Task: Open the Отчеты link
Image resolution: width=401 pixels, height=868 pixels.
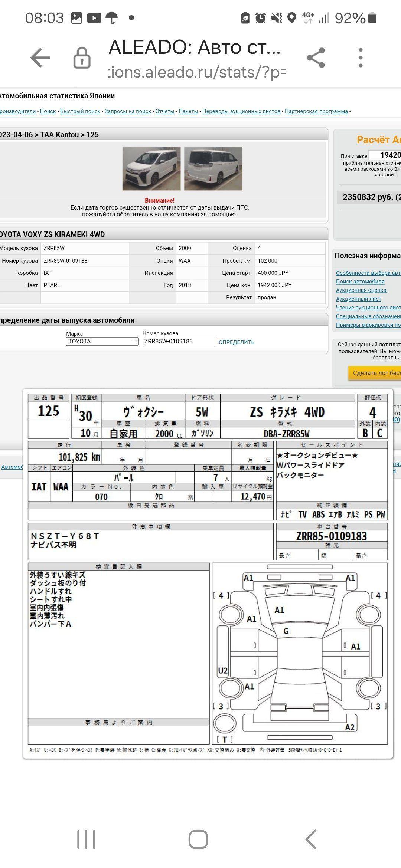Action: coord(165,111)
